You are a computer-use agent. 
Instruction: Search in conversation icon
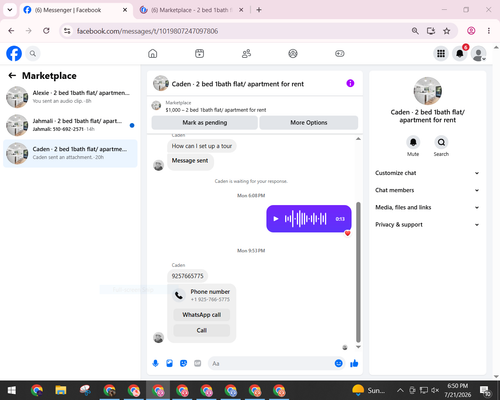(441, 142)
